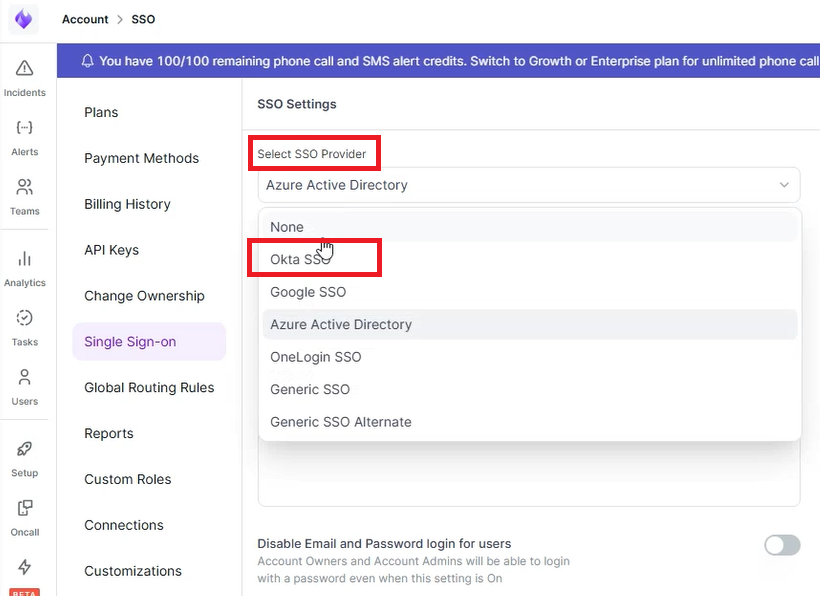Open the Analytics bar chart icon
The width and height of the screenshot is (820, 596).
(x=25, y=259)
